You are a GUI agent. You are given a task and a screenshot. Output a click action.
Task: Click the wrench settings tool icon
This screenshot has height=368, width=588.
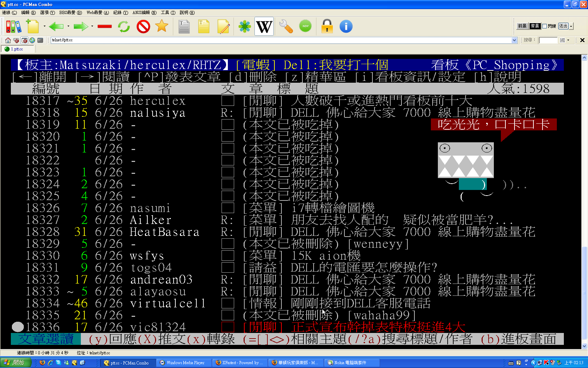pos(286,27)
